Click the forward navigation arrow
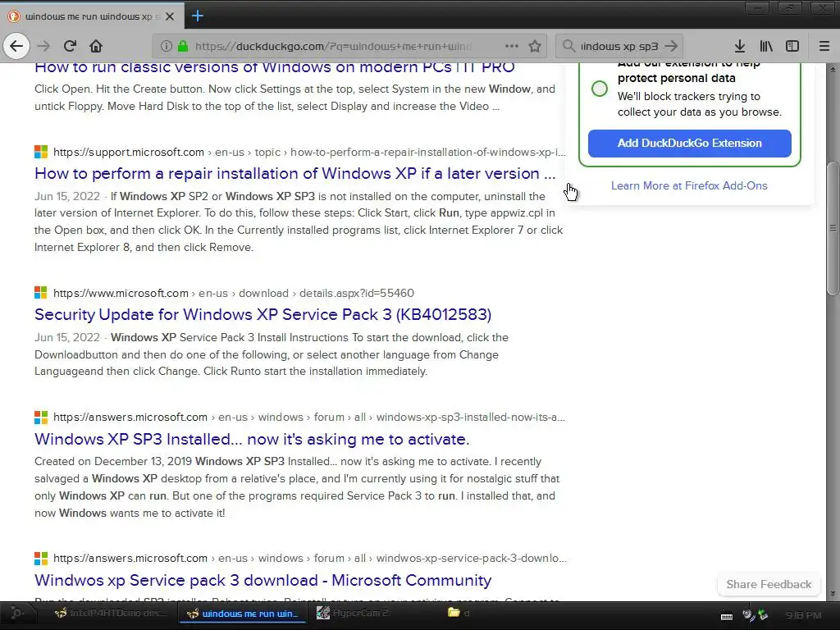The width and height of the screenshot is (840, 630). (43, 46)
